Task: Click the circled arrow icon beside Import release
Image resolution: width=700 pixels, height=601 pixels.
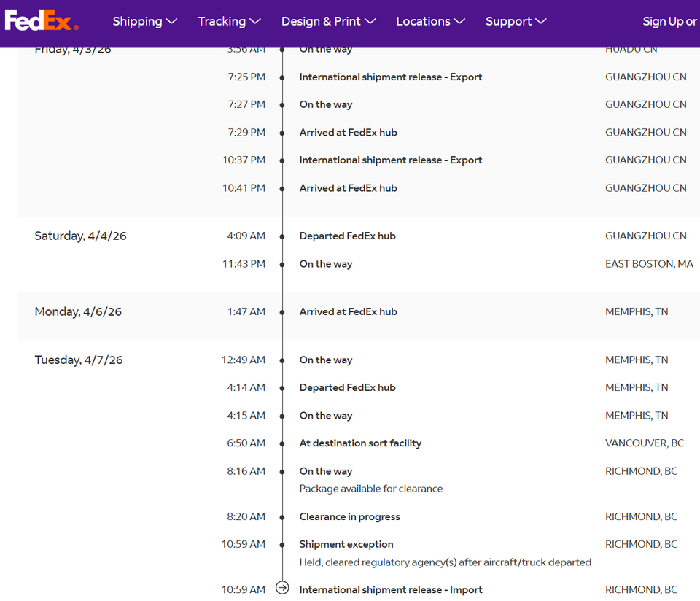Action: pos(282,588)
